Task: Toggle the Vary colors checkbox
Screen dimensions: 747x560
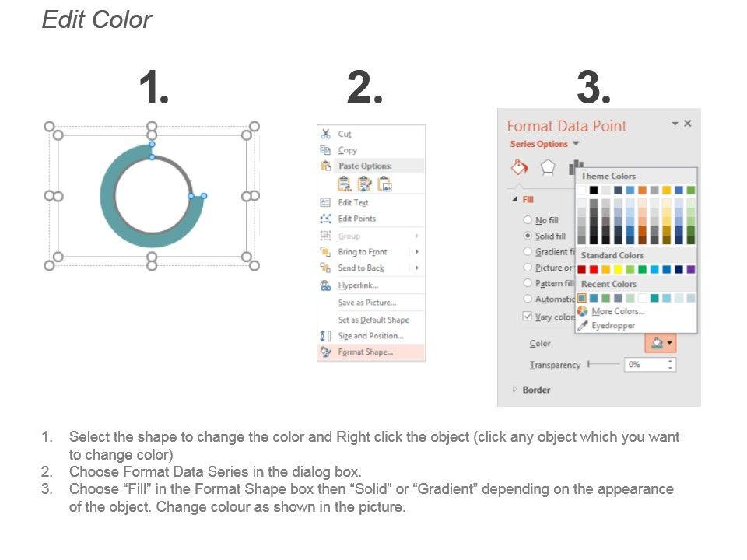Action: [x=528, y=317]
